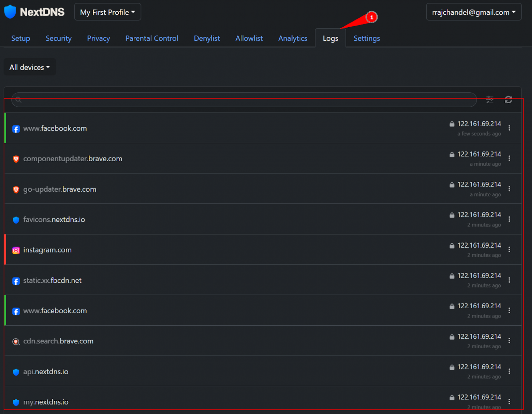Click Brave icon beside componentupdater.brave.com
This screenshot has width=532, height=414.
(x=16, y=159)
